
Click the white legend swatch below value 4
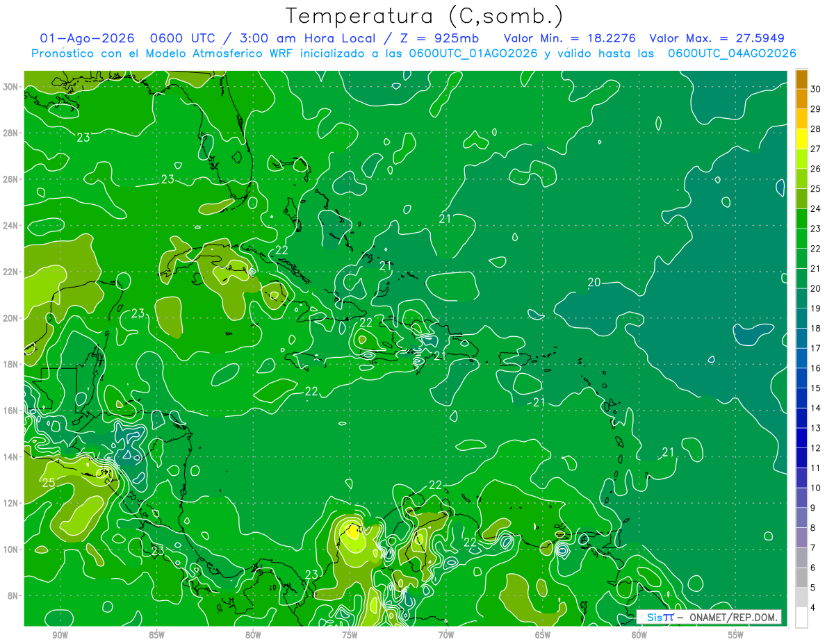click(801, 617)
